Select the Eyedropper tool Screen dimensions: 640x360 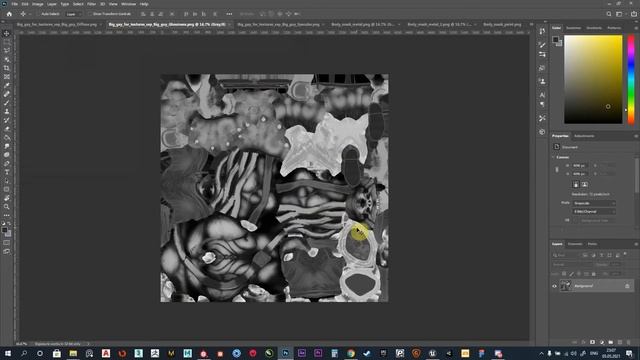coord(7,85)
